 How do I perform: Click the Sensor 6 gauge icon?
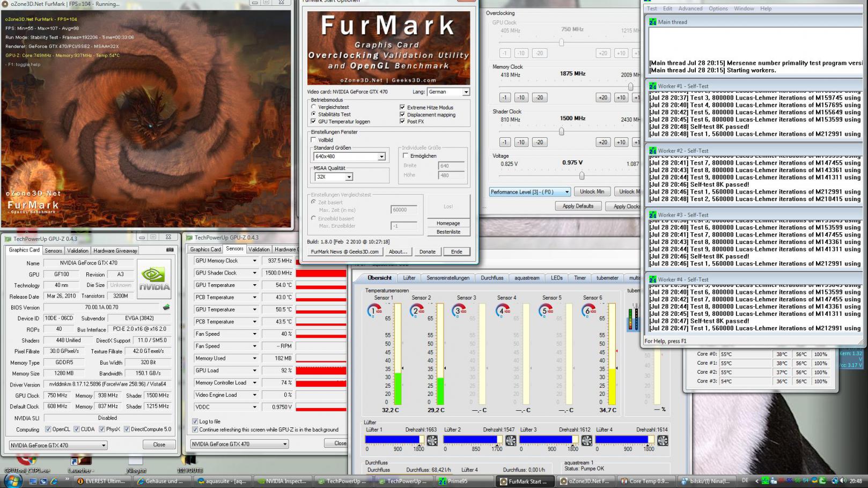[x=589, y=310]
